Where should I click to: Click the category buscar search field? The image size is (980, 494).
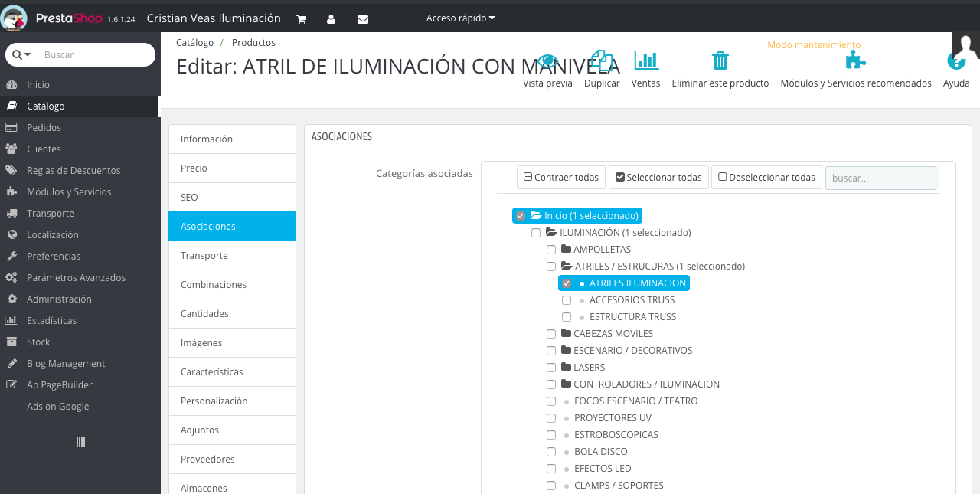point(880,178)
